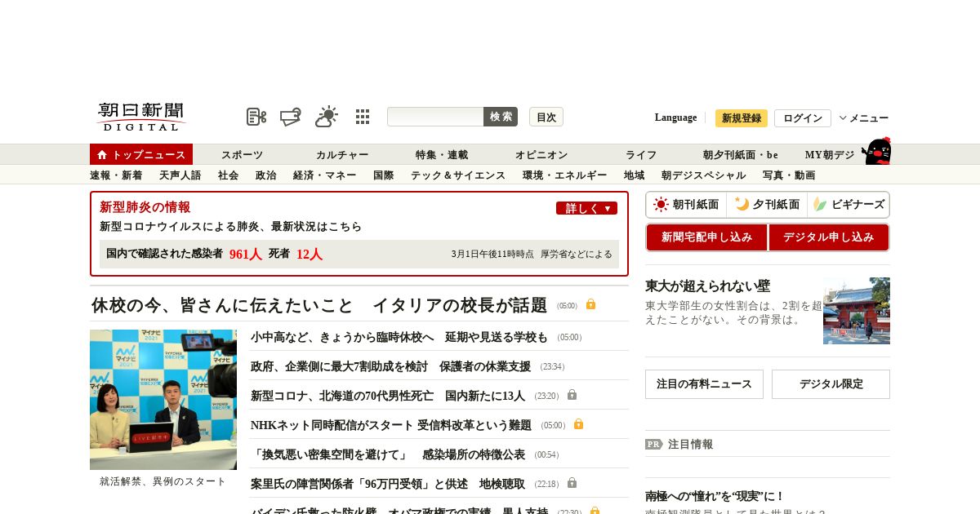Expand the メニュー dropdown
The width and height of the screenshot is (980, 514).
click(864, 118)
